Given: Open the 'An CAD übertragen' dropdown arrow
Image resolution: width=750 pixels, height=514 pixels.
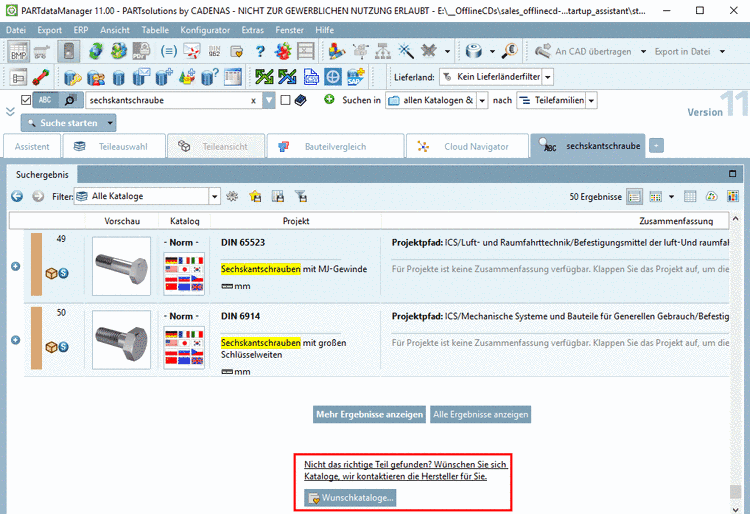Looking at the screenshot, I should 643,51.
